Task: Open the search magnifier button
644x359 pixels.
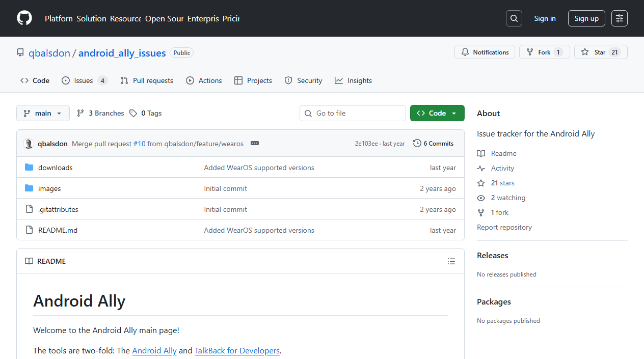Action: (514, 18)
